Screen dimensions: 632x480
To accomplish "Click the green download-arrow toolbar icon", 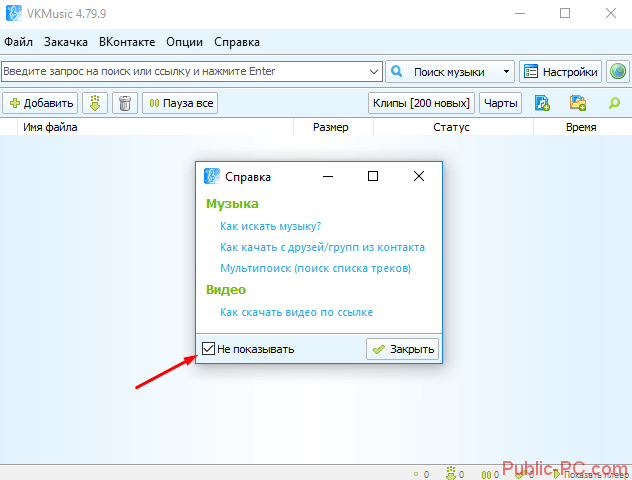I will [95, 103].
